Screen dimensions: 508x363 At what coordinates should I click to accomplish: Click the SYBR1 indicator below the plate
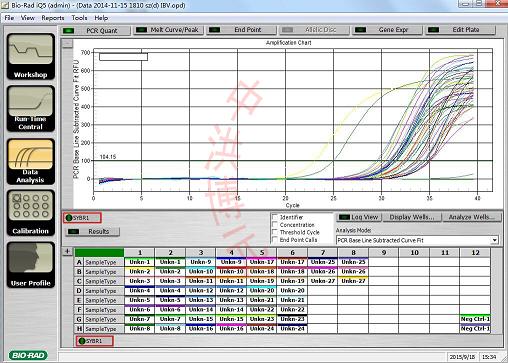point(95,341)
